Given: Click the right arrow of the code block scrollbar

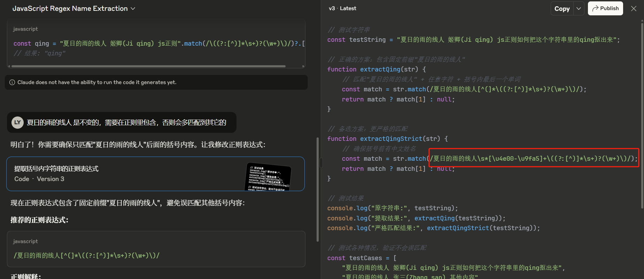Looking at the screenshot, I should [x=303, y=66].
